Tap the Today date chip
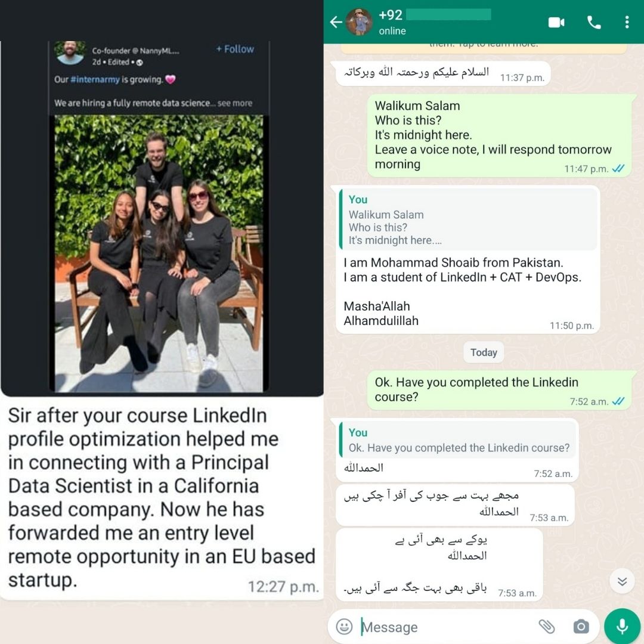The image size is (644, 644). [484, 352]
